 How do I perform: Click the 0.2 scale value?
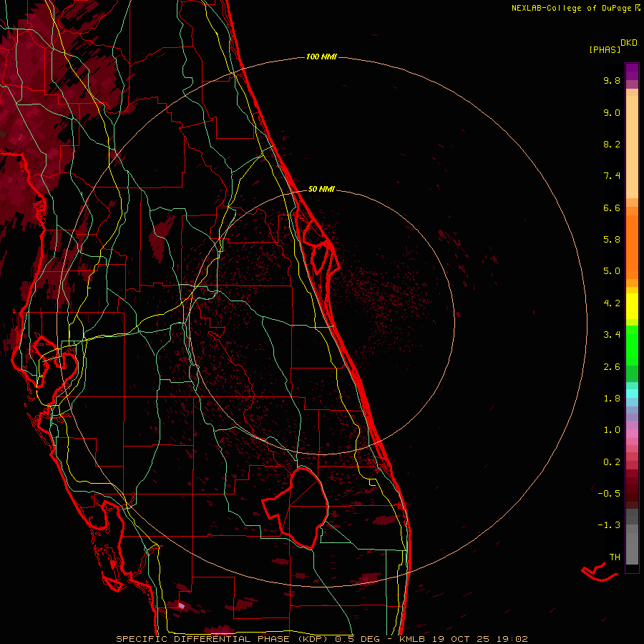612,462
